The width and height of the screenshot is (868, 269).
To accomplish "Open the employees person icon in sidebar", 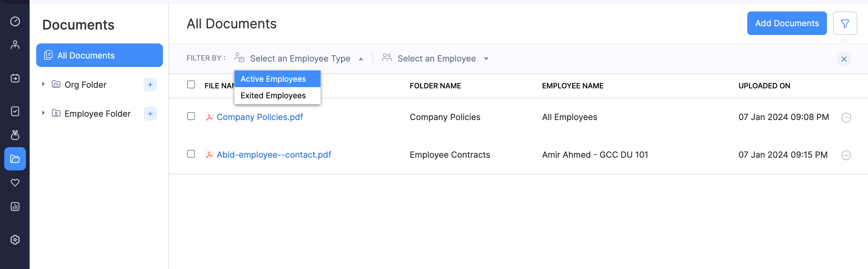I will (15, 45).
